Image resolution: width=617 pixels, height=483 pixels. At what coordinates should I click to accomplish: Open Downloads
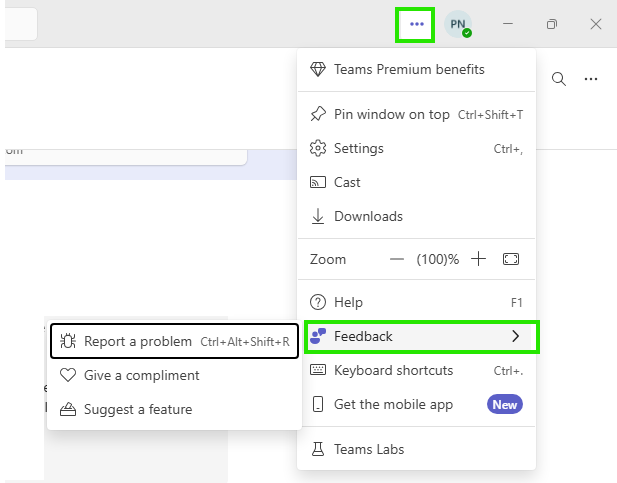click(x=417, y=216)
